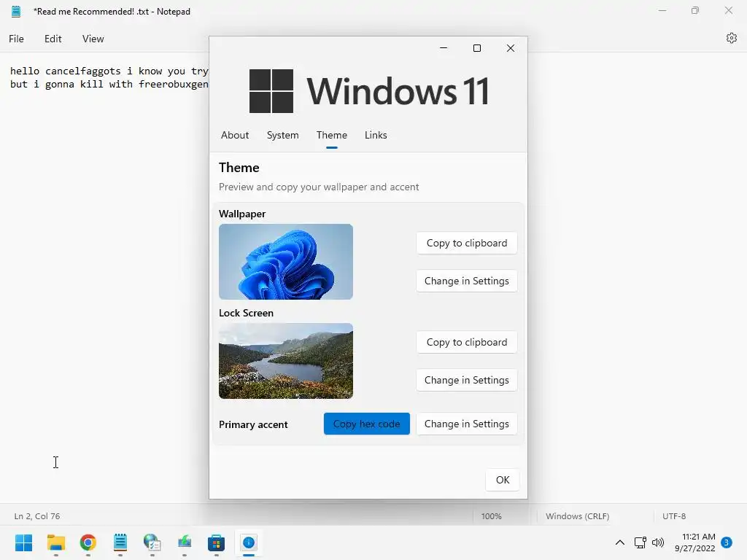Launch Google Chrome from the taskbar
Viewport: 747px width, 560px height.
point(88,542)
